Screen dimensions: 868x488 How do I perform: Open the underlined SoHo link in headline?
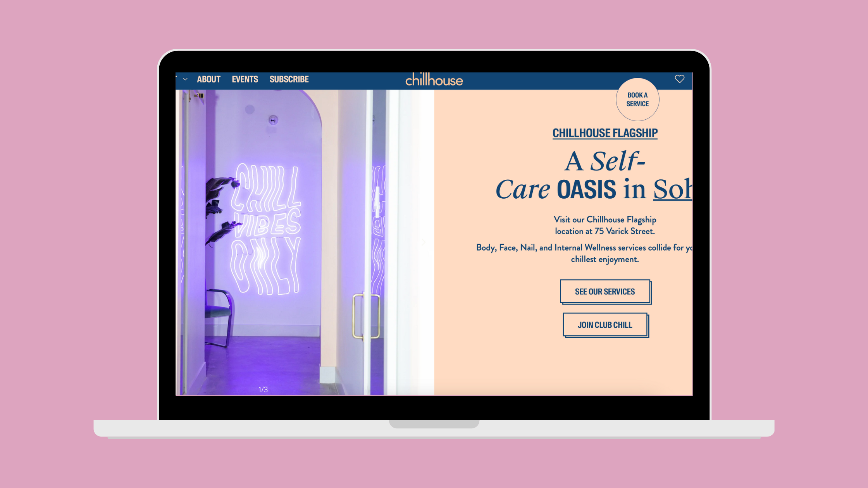[x=672, y=189]
